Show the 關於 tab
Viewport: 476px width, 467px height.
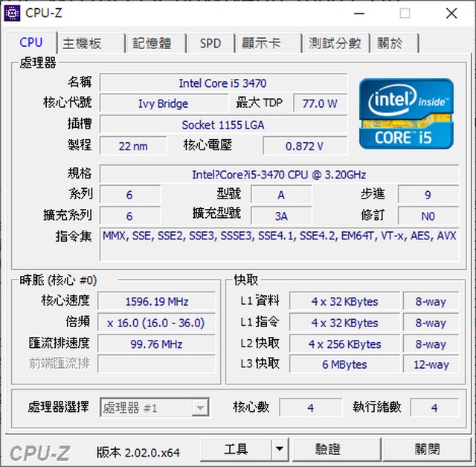pyautogui.click(x=390, y=43)
